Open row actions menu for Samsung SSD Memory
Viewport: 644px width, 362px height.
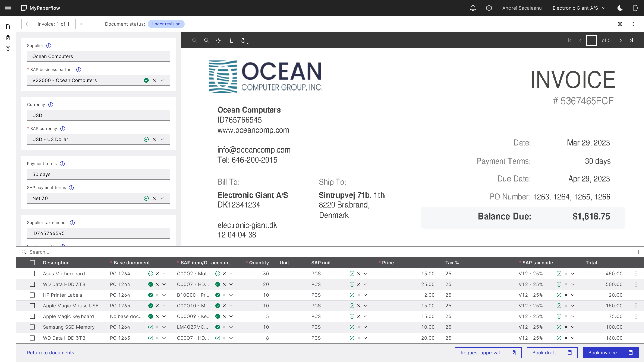coord(636,327)
